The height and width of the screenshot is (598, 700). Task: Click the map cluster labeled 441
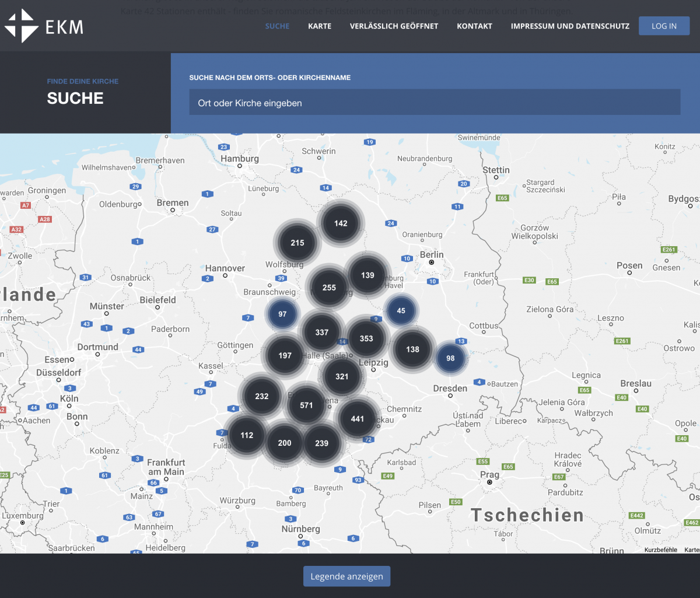click(357, 418)
